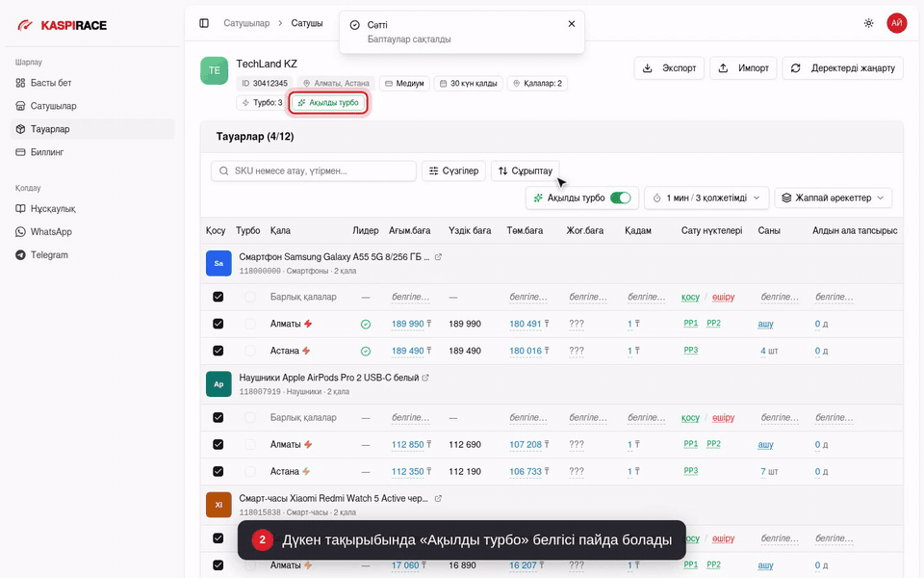Select Тауарлар in the sidebar
The width and height of the screenshot is (924, 578).
click(92, 129)
